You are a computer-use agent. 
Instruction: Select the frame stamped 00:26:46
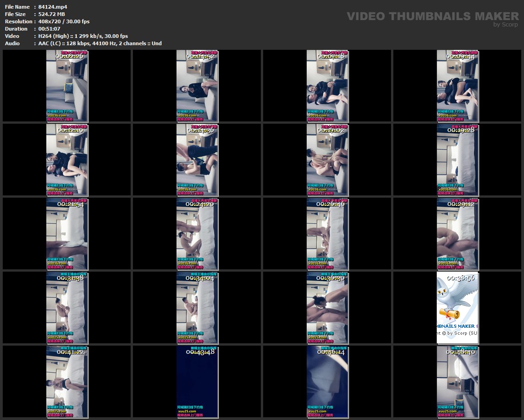click(x=327, y=234)
